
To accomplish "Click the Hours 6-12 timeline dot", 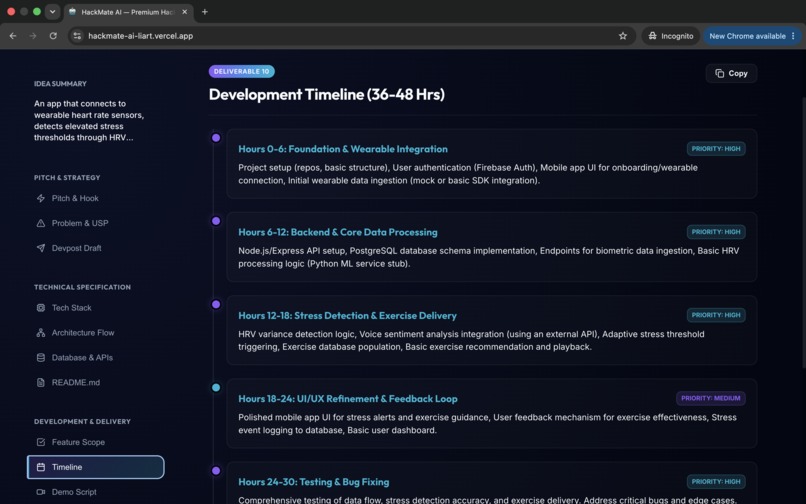I will coord(216,221).
